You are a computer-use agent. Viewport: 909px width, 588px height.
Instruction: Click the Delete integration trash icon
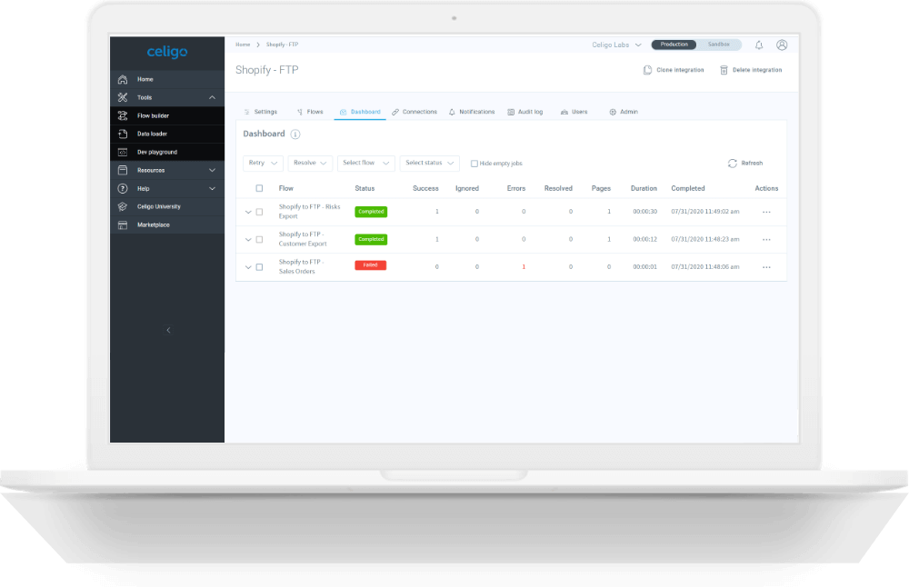[724, 70]
